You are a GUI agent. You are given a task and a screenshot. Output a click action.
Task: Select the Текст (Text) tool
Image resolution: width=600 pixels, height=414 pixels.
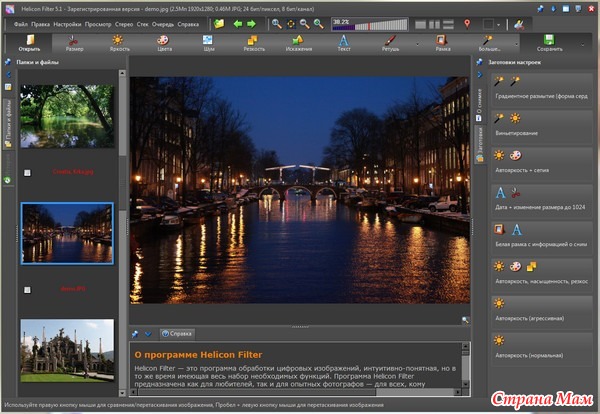(x=344, y=43)
